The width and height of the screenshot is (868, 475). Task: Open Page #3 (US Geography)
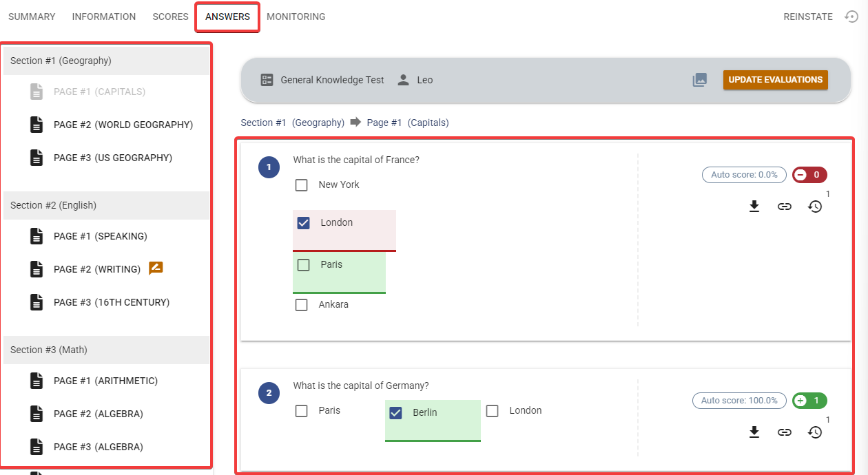(113, 158)
